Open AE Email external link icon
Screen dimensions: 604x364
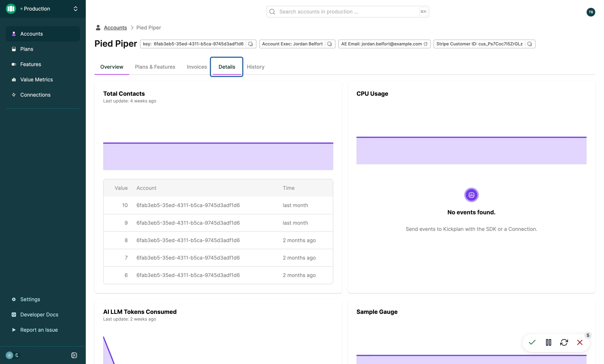point(426,44)
